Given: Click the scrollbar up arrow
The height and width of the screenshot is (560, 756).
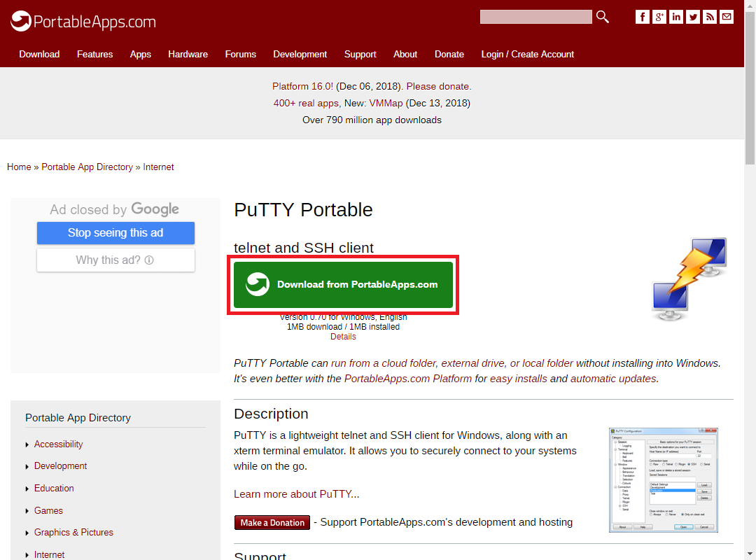Looking at the screenshot, I should coord(750,6).
